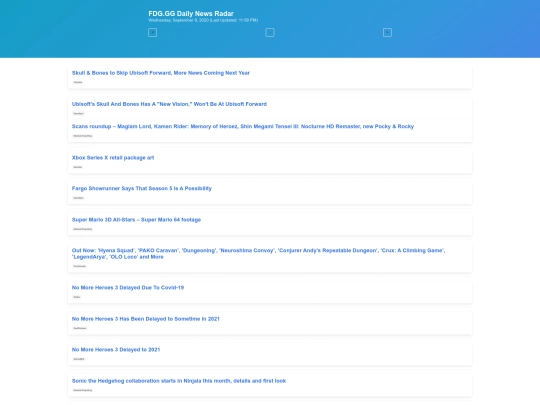Click source tag under 'Out Now: Hyena Squad' headline
This screenshot has height=405, width=540.
click(x=80, y=266)
